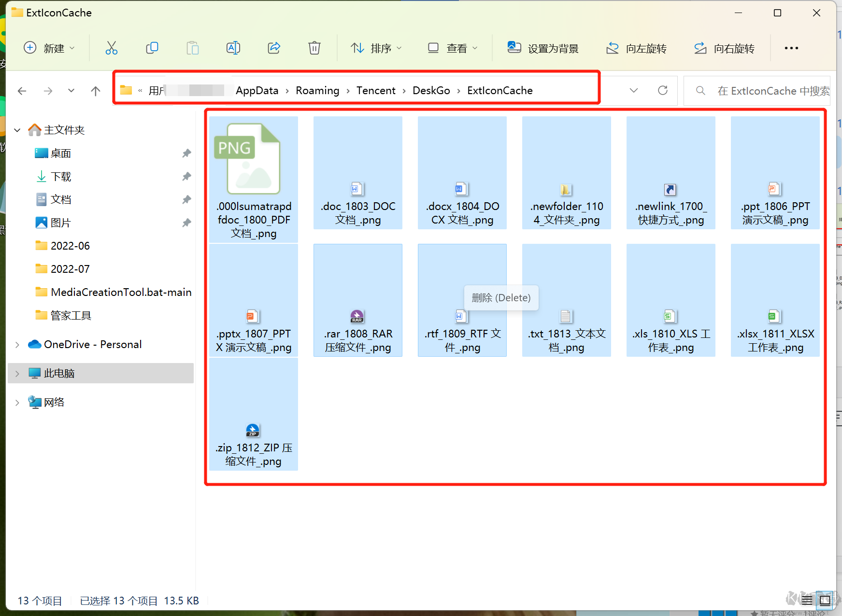Click the Delete trash can icon
The image size is (842, 616).
pos(314,48)
